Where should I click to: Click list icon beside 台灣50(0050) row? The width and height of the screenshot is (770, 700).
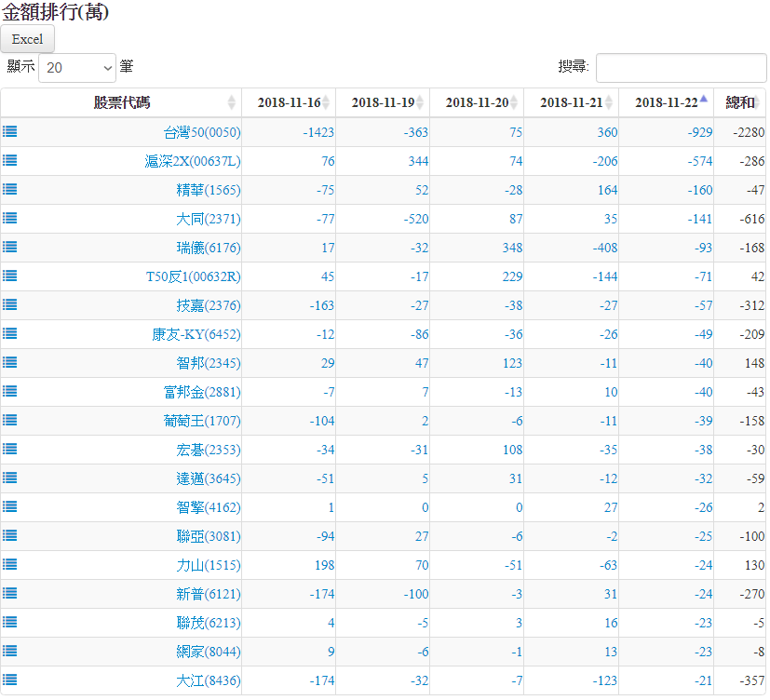(x=9, y=132)
